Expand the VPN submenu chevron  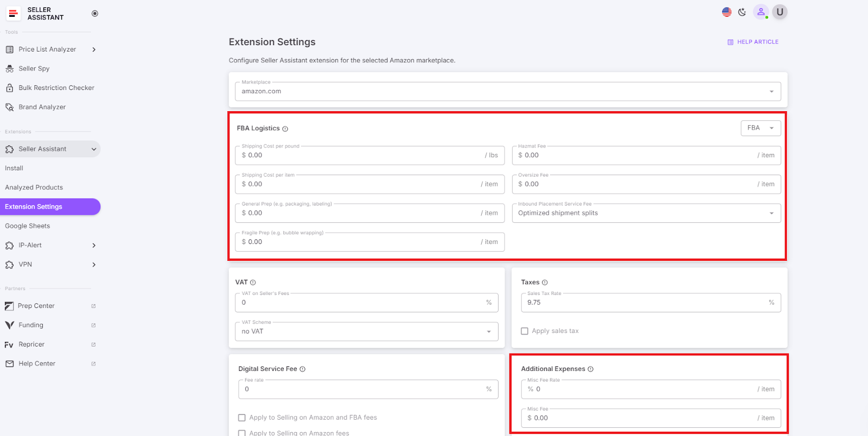click(94, 265)
